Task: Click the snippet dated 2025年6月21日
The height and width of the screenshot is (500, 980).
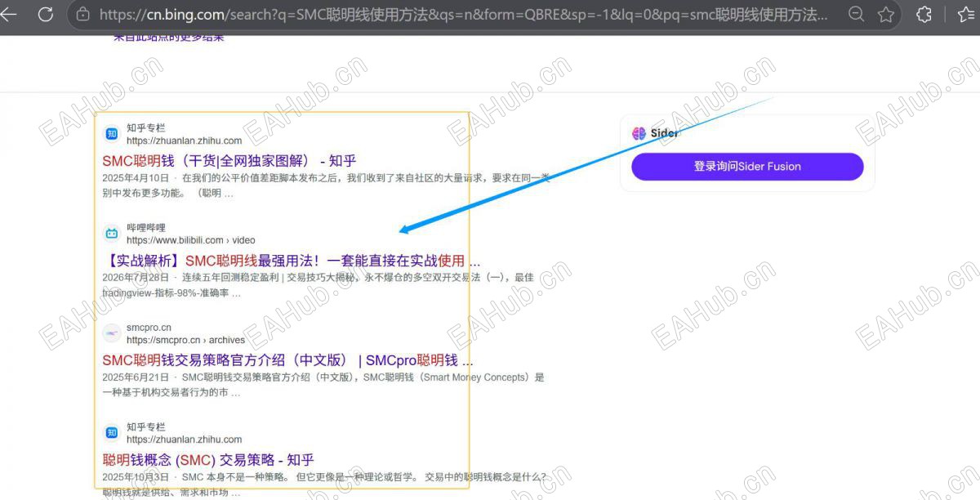Action: pos(323,385)
